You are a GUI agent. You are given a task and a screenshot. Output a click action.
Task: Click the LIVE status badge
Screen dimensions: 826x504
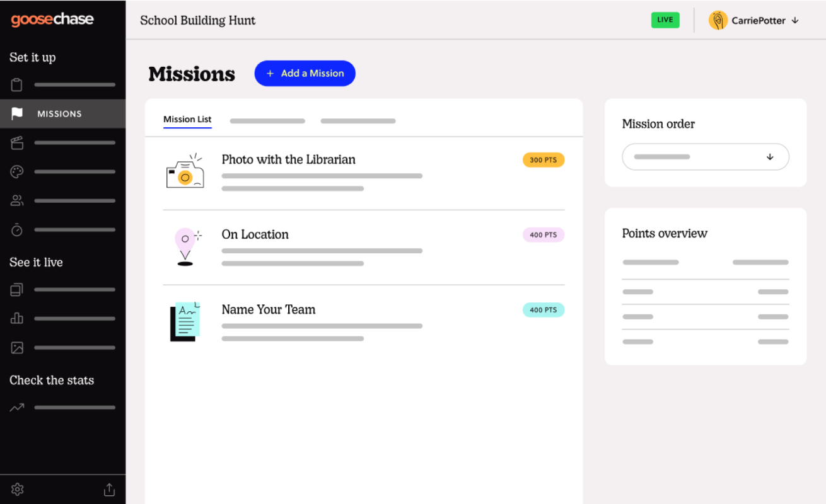(x=665, y=20)
